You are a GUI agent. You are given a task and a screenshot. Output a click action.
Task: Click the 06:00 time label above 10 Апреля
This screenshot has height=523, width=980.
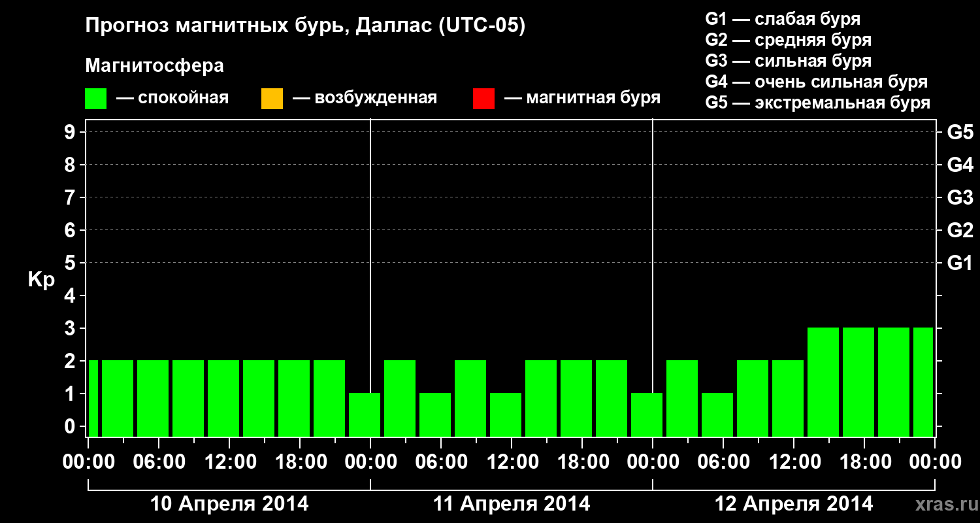[x=159, y=462]
